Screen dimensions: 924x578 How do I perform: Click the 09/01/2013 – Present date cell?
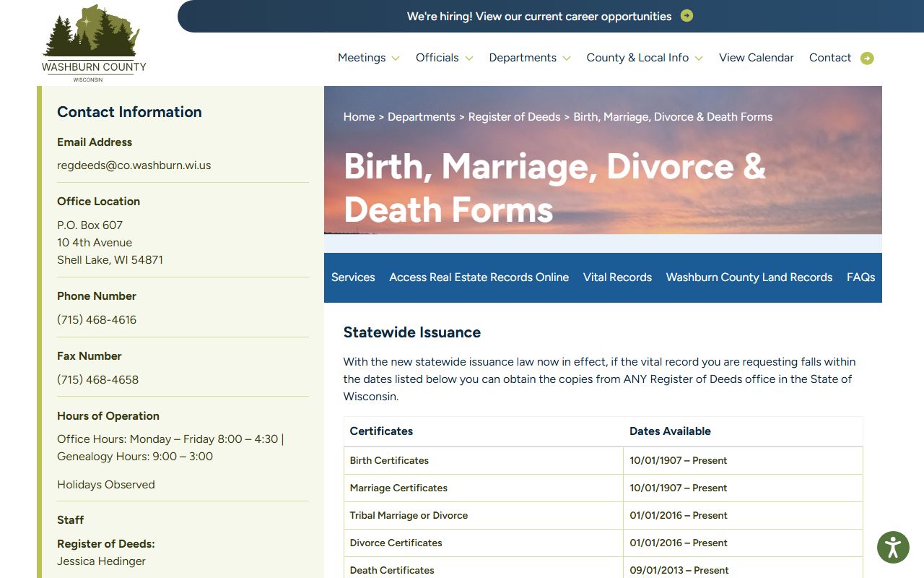744,568
